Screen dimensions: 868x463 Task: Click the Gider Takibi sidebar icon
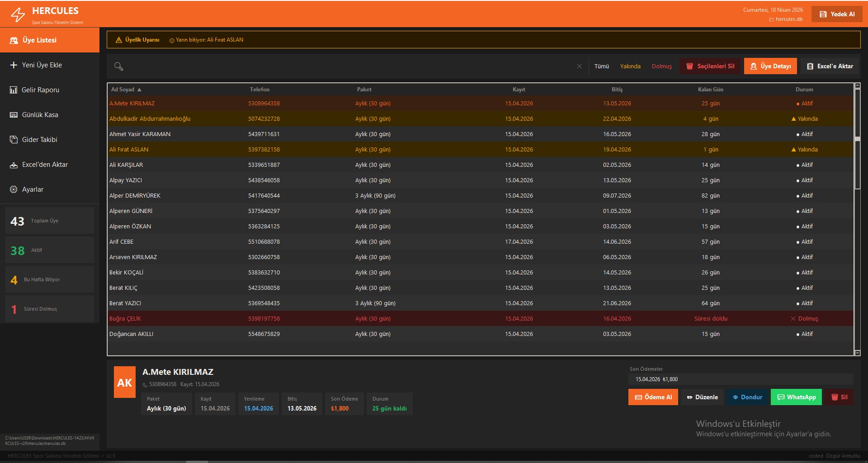(x=14, y=140)
